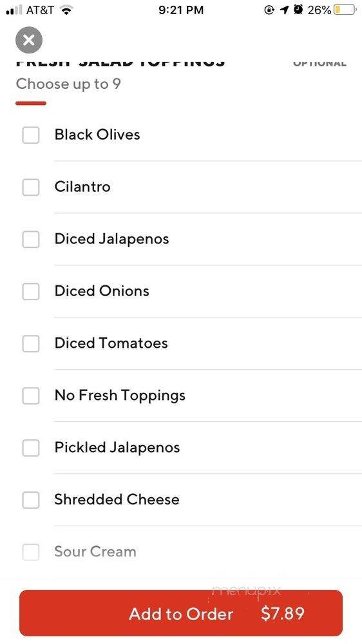Tap the location arrow status icon

click(284, 10)
